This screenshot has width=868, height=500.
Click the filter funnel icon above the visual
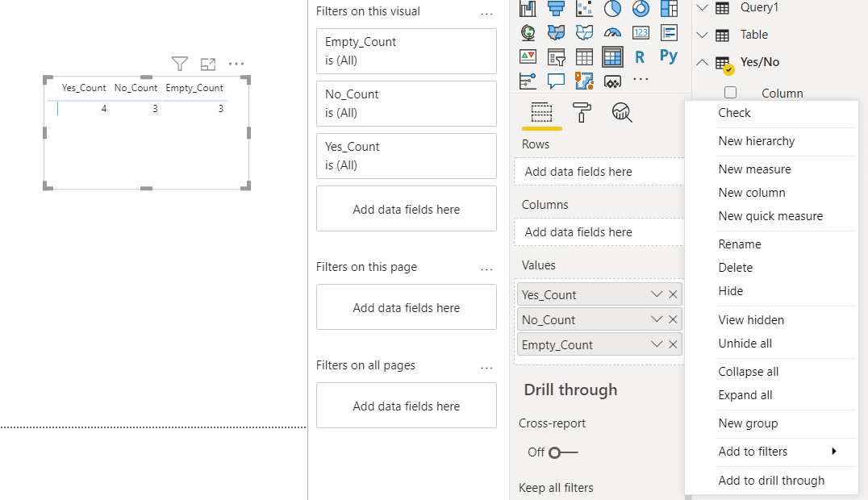tap(179, 64)
